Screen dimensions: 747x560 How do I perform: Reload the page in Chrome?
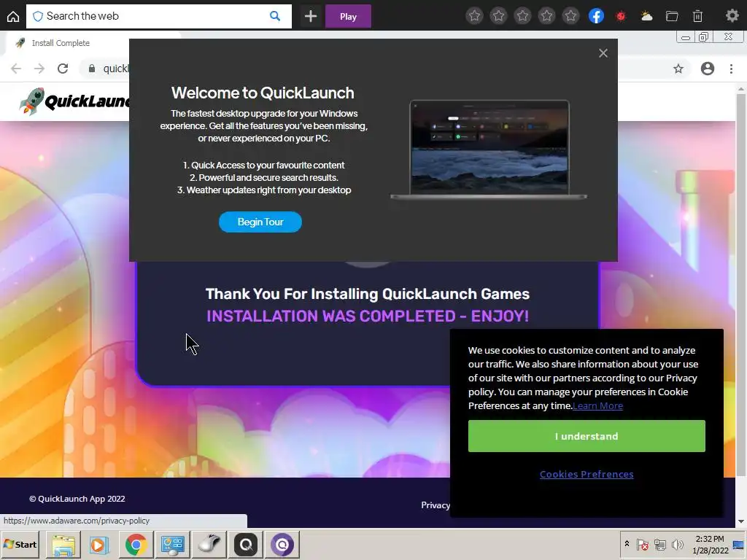pyautogui.click(x=63, y=69)
